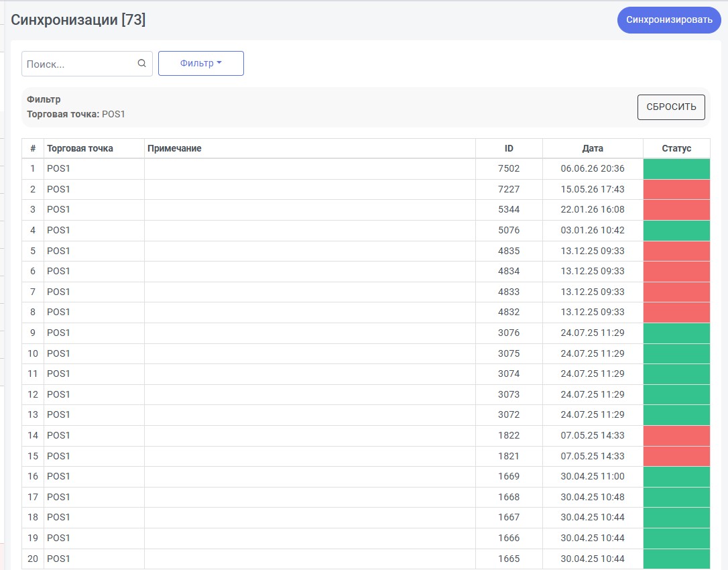Click green status cell of ID 7502
The width and height of the screenshot is (728, 570).
point(676,168)
